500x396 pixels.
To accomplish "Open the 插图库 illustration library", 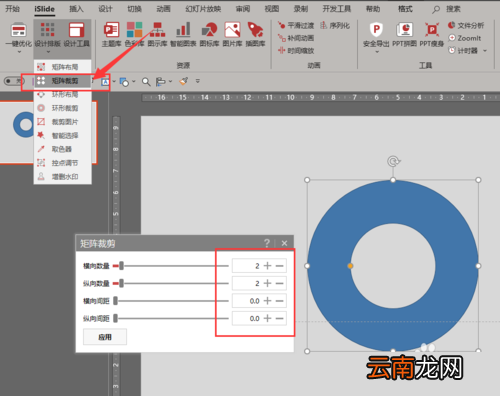I will 255,34.
